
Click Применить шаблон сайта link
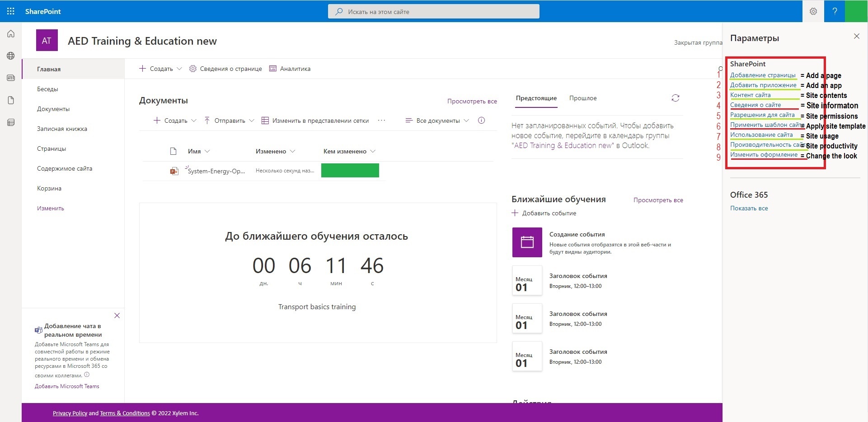pos(766,125)
